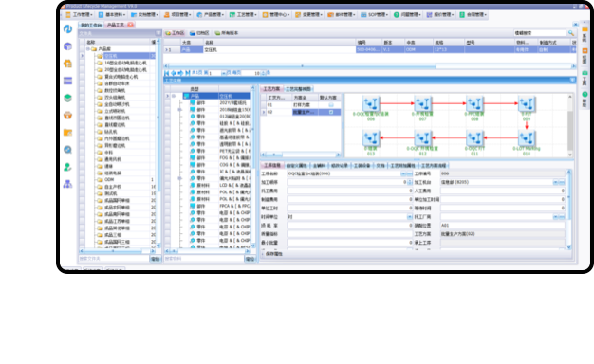Select process node 013 in flow diagram

coord(371,138)
